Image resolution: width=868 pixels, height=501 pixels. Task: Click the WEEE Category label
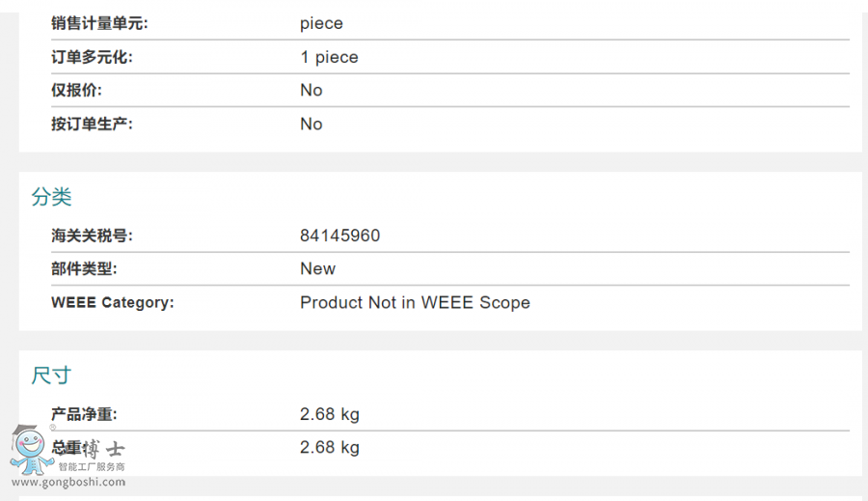coord(112,302)
